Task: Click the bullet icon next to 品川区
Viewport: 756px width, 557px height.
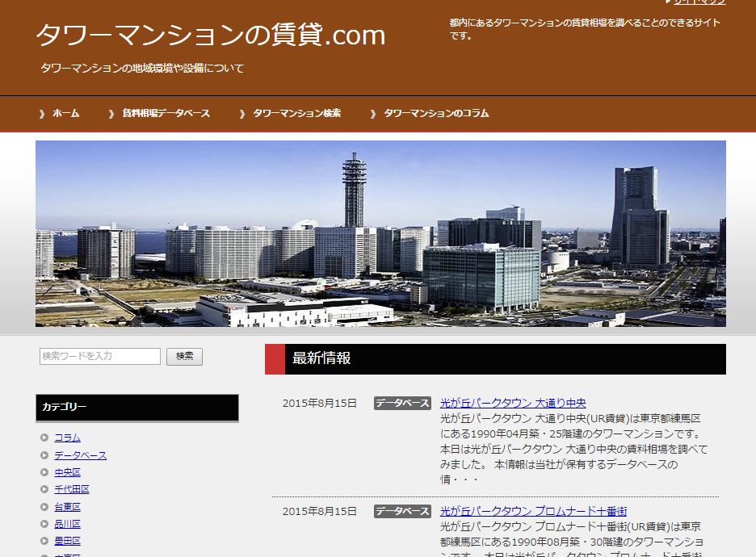Action: pos(44,524)
